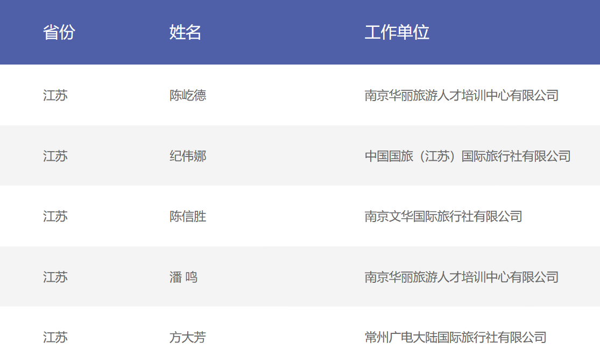Click 江苏 in the 方大芳 row
Viewport: 600px width, 364px height.
point(55,337)
